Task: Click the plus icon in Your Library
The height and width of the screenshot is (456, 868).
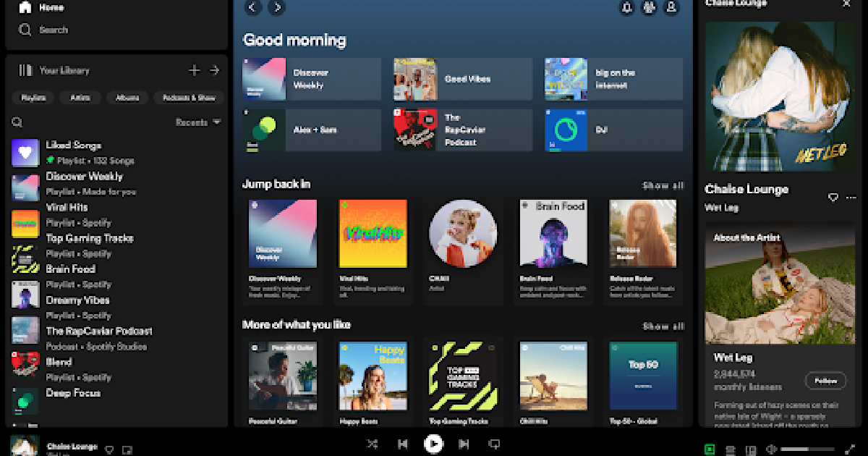Action: (x=194, y=70)
